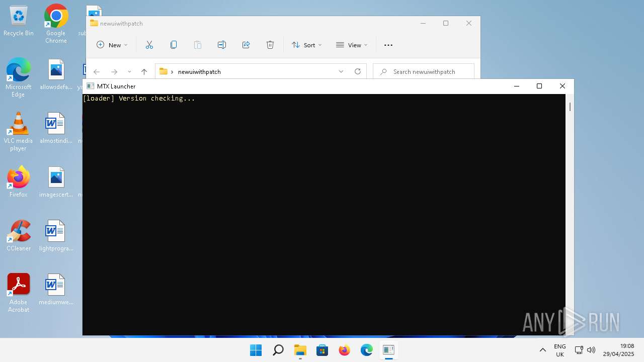
Task: Go forward in Explorer navigation
Action: 114,72
